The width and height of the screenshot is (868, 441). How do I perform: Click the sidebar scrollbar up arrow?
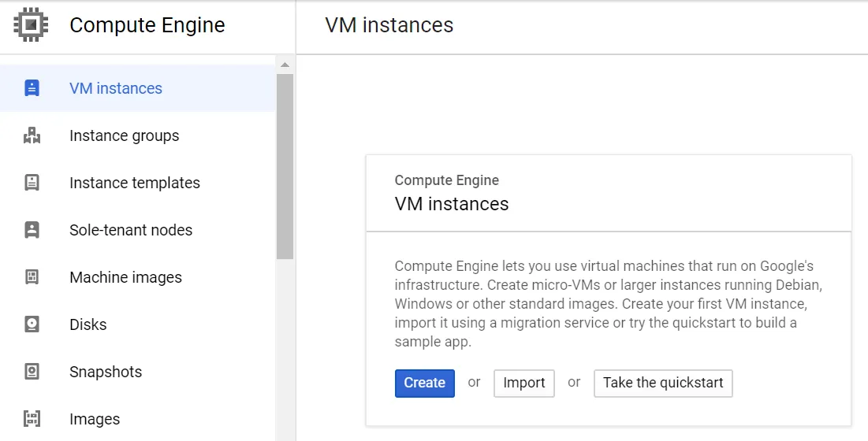(285, 65)
